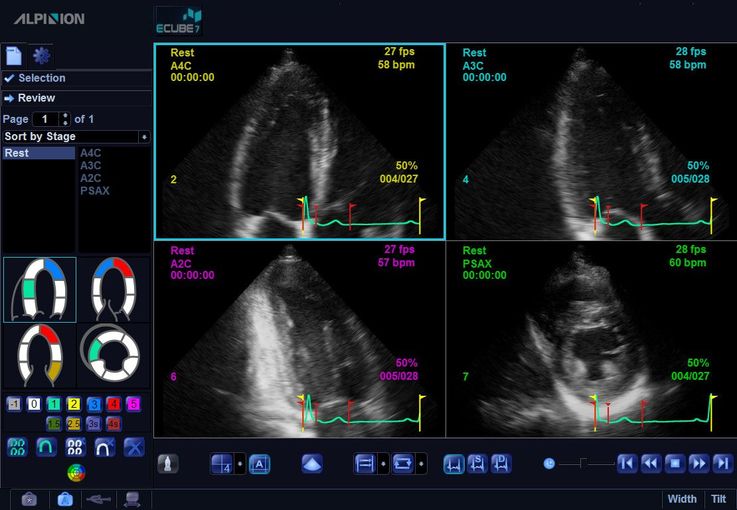Open the Sort by Stage dropdown
Screen dimensions: 737x510
(144, 136)
